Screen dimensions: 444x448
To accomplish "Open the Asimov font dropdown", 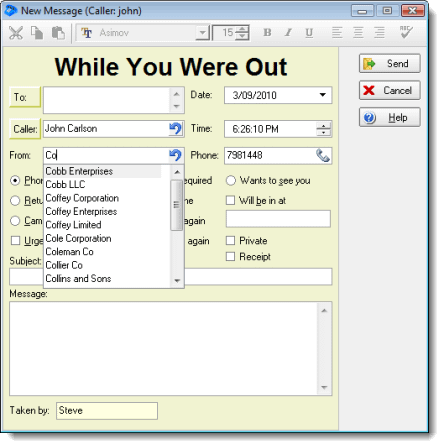I will (202, 33).
